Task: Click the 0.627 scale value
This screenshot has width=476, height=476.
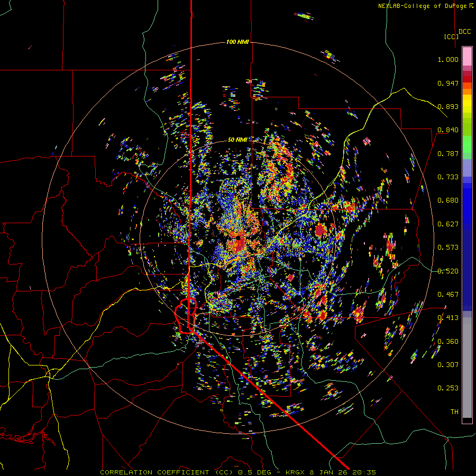Action: [x=448, y=224]
